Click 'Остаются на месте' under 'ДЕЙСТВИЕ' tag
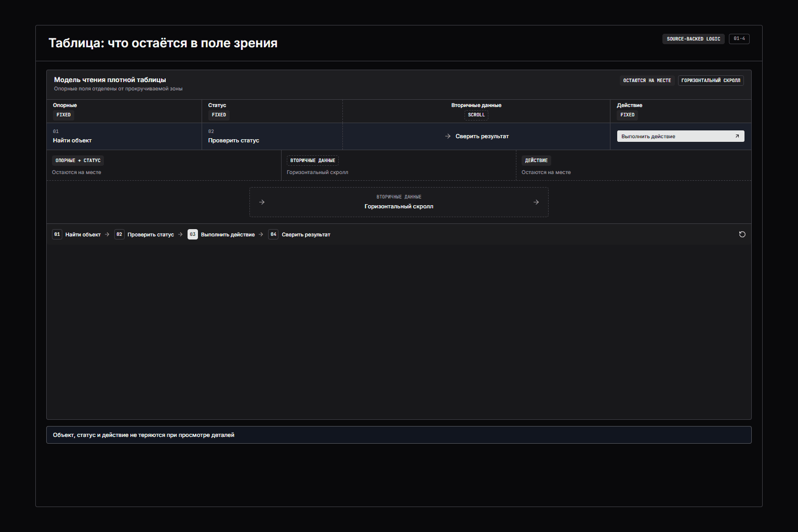 coord(546,172)
